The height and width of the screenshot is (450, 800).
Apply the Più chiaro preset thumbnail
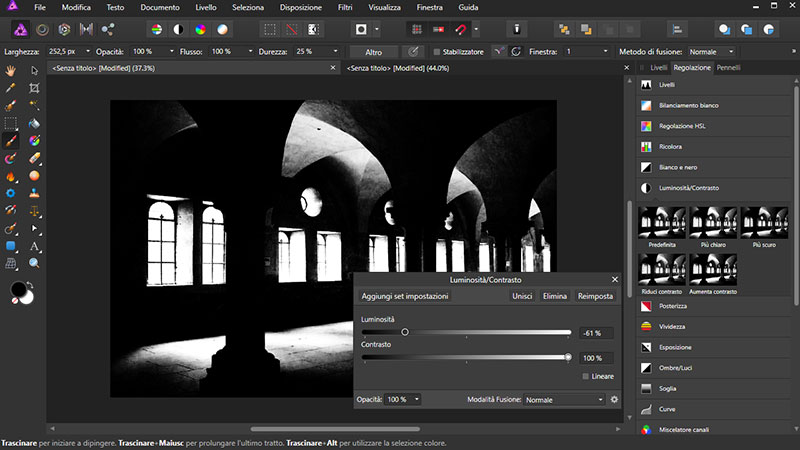(x=713, y=223)
